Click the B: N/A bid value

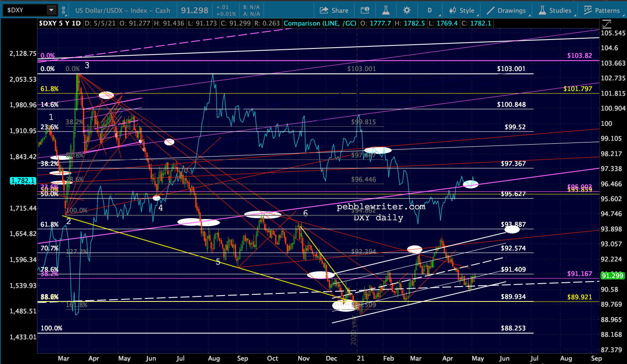pos(251,7)
